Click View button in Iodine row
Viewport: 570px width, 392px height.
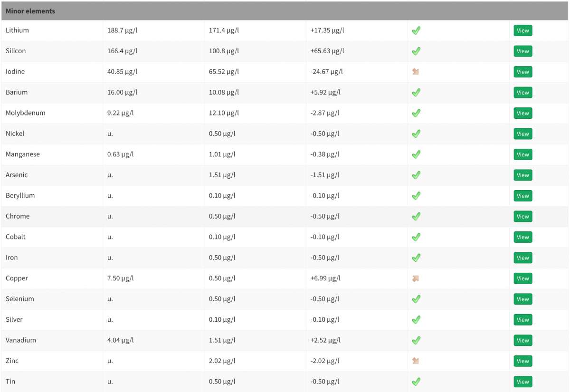click(x=522, y=72)
